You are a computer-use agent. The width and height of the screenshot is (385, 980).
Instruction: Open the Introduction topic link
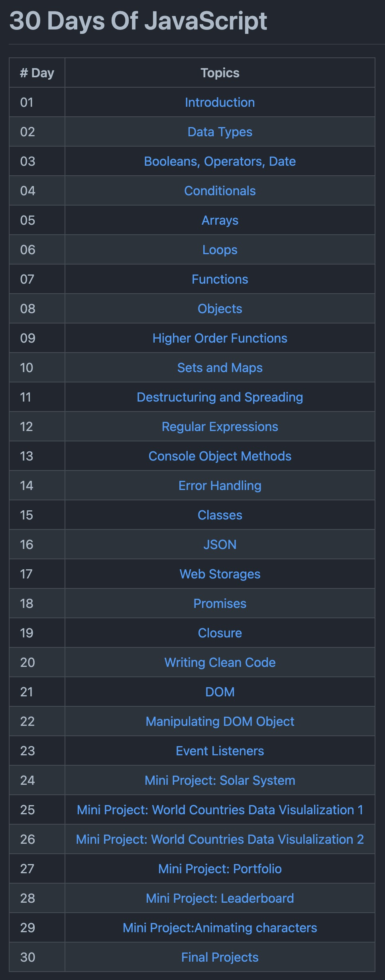tap(220, 102)
